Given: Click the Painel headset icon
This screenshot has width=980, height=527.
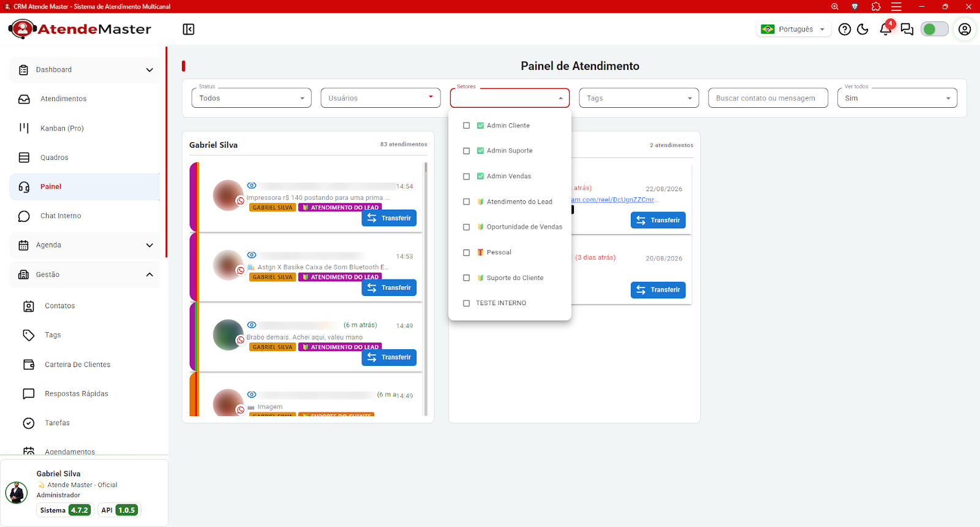Looking at the screenshot, I should click(x=24, y=187).
